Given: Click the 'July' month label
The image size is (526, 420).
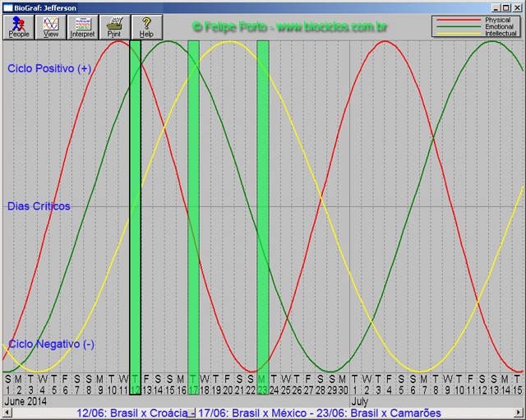Looking at the screenshot, I should (360, 401).
